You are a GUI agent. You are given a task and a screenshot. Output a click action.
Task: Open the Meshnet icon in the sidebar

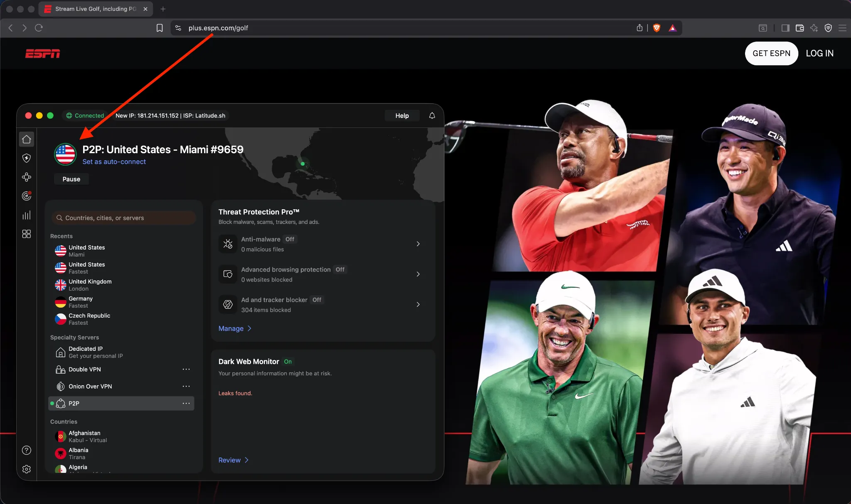(x=27, y=177)
